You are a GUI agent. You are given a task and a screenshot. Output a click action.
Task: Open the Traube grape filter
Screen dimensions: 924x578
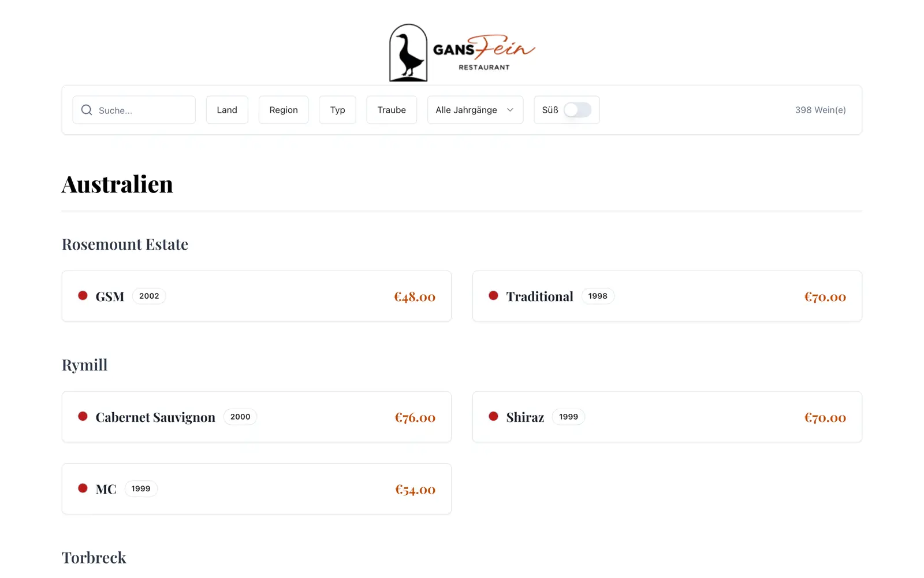tap(392, 110)
